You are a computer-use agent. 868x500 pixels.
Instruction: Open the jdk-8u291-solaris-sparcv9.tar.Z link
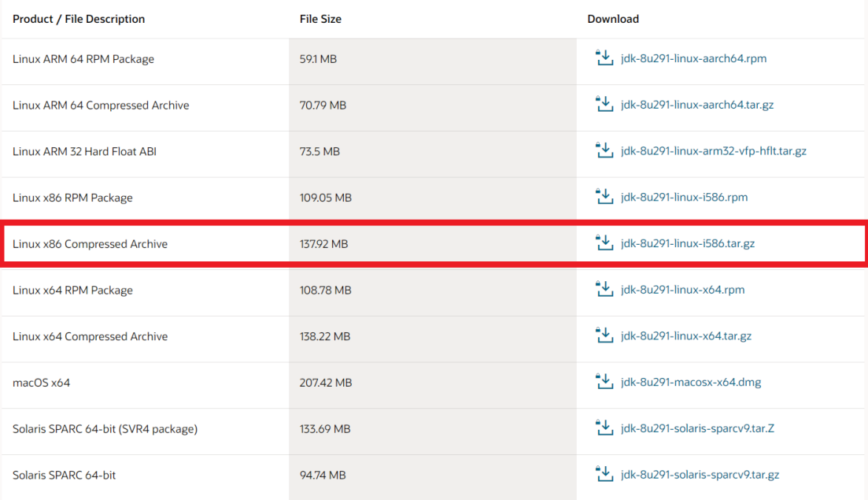[x=697, y=428]
